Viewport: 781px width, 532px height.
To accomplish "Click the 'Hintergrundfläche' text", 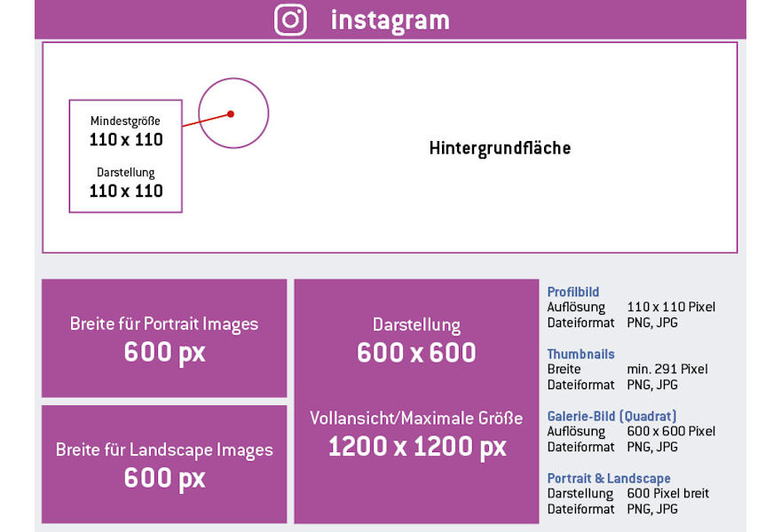I will [500, 148].
